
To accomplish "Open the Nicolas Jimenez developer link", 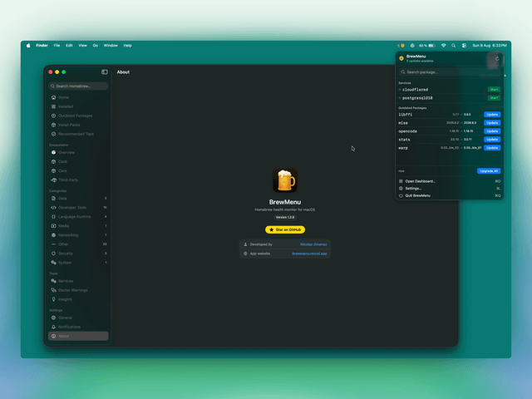I will pyautogui.click(x=313, y=244).
